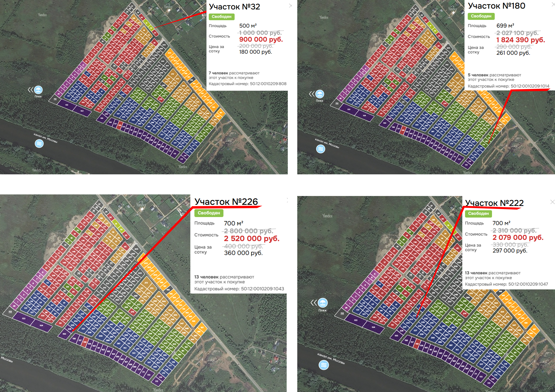Click the 2 079 000 руб. price

pyautogui.click(x=518, y=237)
